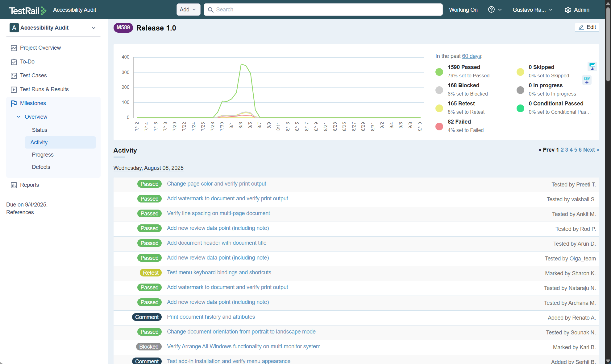Download chart as image icon

click(x=592, y=66)
